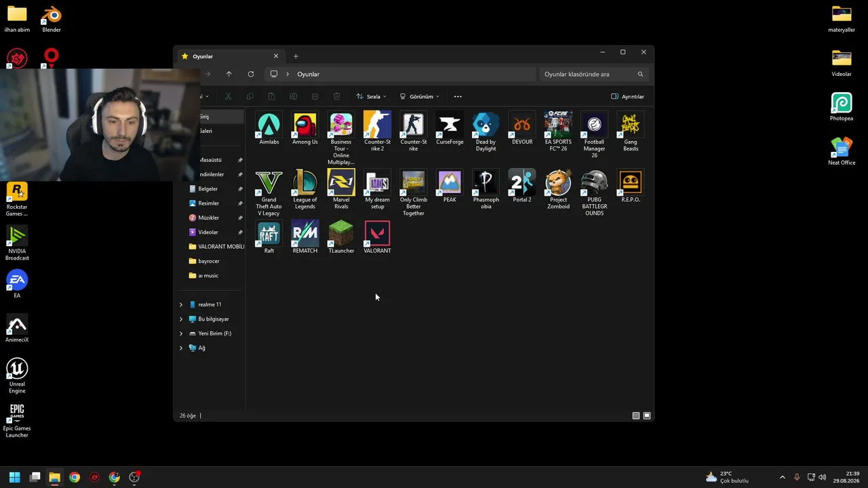
Task: Select EA SPORTS FC 26 shortcut
Action: click(x=558, y=131)
